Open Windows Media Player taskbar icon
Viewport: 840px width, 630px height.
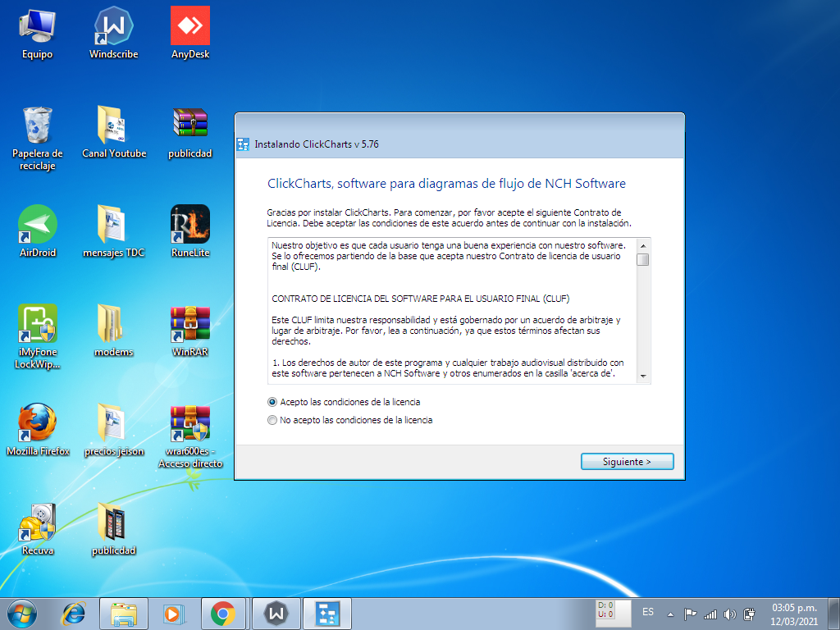(173, 614)
